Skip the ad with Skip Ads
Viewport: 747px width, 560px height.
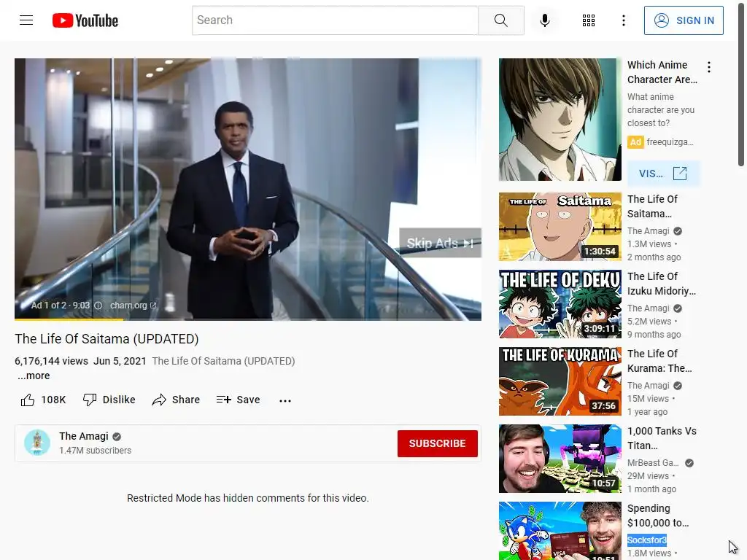(x=440, y=243)
